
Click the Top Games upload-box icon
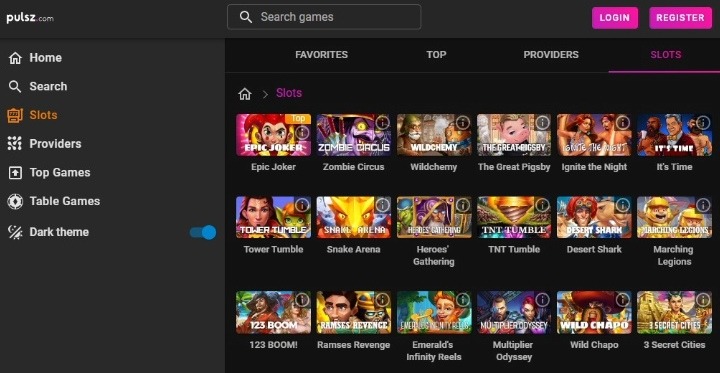[15, 173]
